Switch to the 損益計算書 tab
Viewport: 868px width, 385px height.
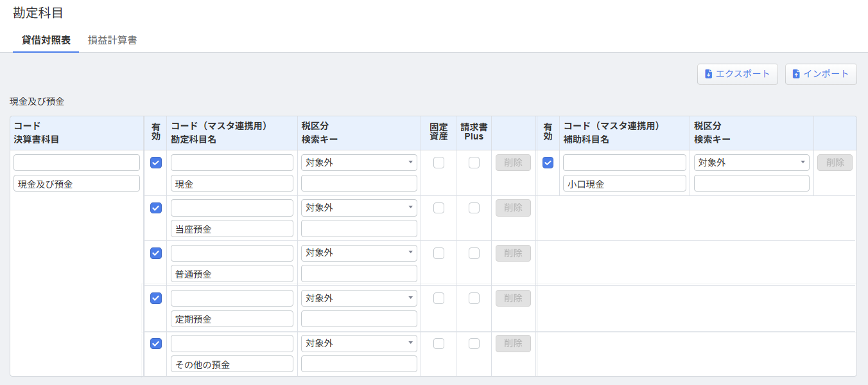pyautogui.click(x=112, y=40)
